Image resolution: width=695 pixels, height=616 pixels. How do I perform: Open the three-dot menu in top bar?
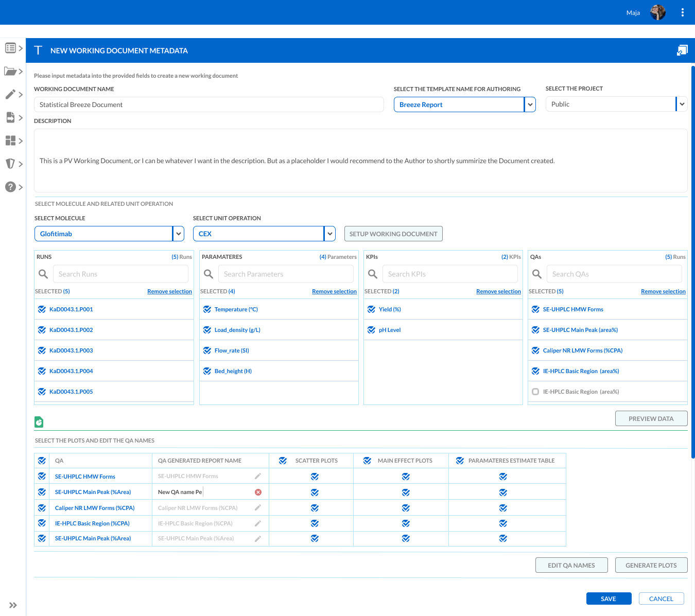pos(683,12)
